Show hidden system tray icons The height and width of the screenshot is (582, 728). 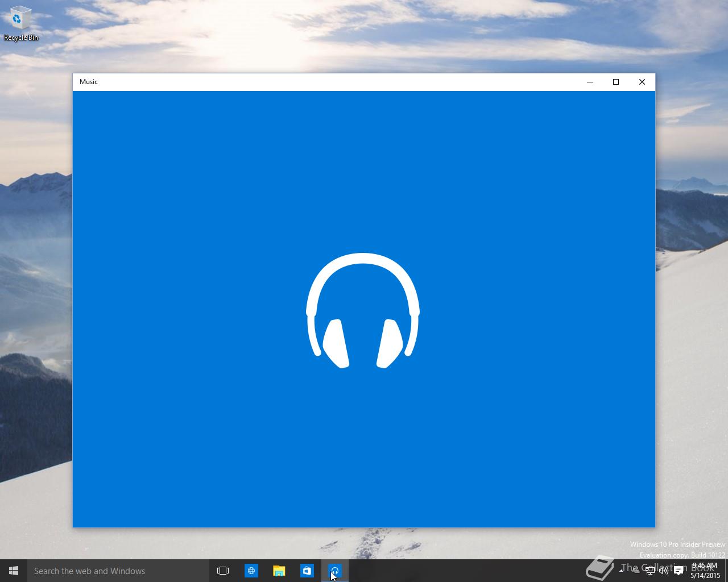click(622, 571)
